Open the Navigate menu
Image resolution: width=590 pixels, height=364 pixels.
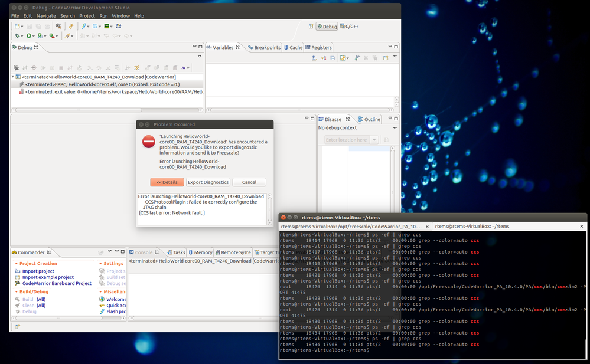(46, 16)
